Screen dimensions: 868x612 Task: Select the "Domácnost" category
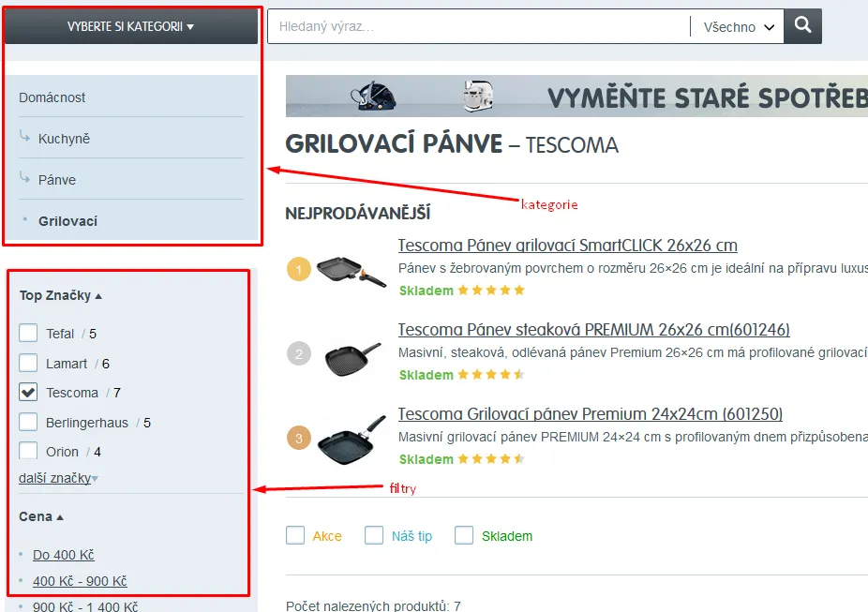(x=52, y=97)
